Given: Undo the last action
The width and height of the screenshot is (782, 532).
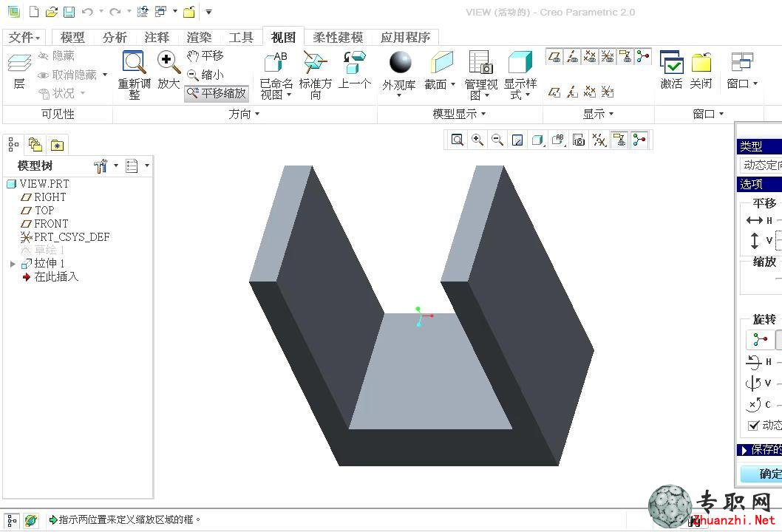Looking at the screenshot, I should (87, 12).
